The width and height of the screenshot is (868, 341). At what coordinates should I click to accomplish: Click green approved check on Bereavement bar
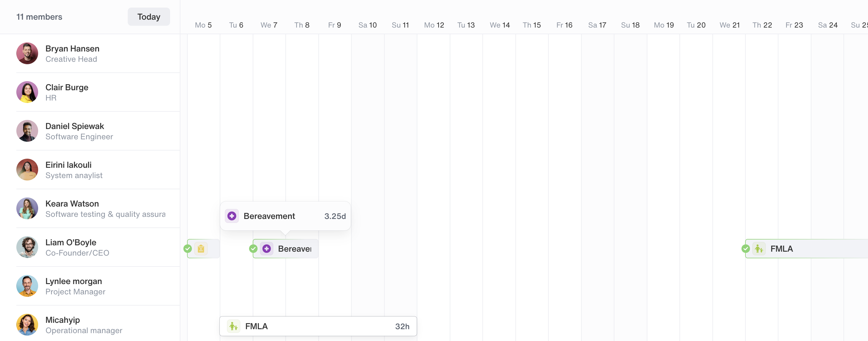253,249
